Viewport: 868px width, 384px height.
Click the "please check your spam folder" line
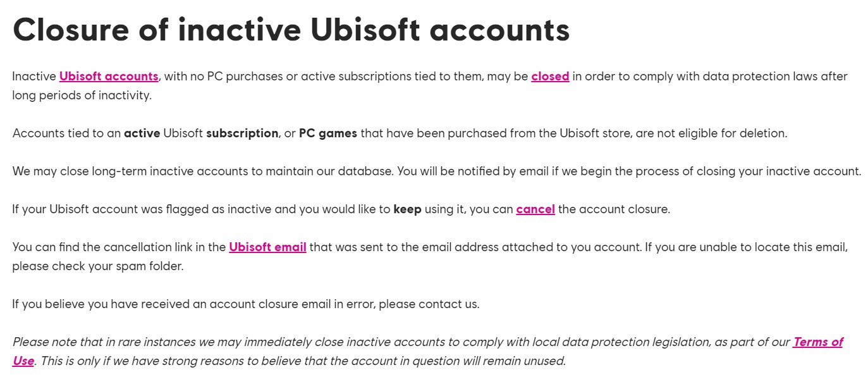[x=98, y=266]
